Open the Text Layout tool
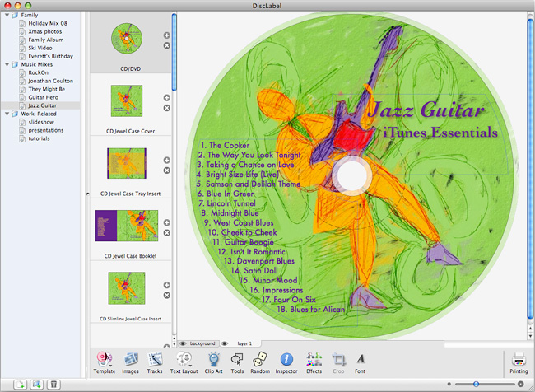Image resolution: width=535 pixels, height=392 pixels. click(x=184, y=362)
